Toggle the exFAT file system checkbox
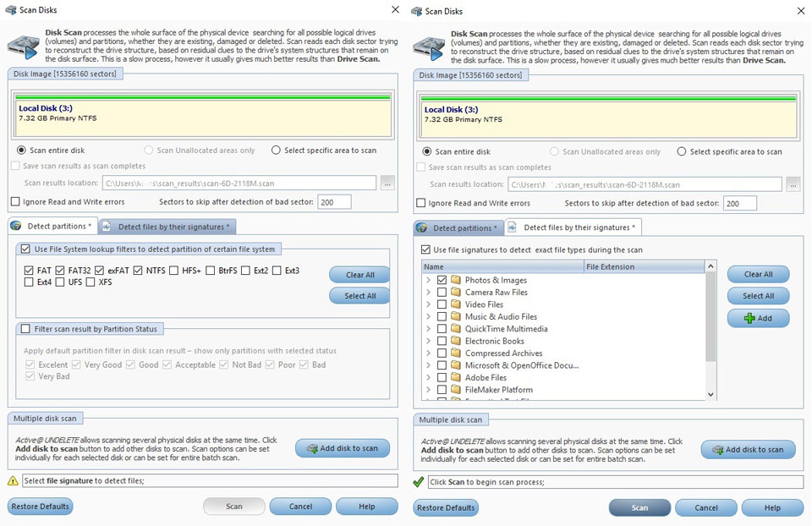 (100, 271)
